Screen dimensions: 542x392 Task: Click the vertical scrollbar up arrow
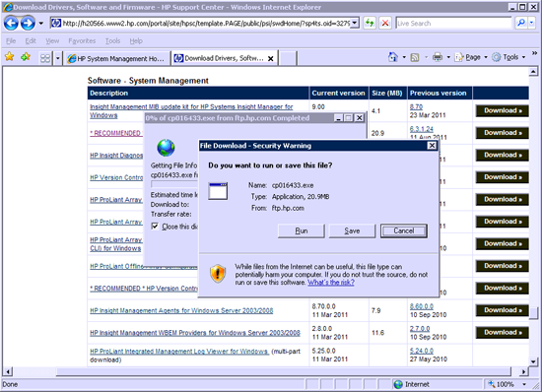(533, 72)
